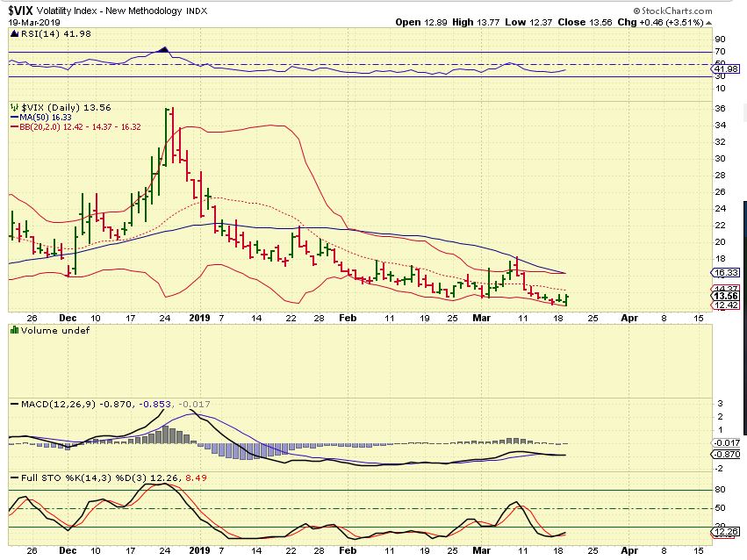
Task: Click the 19-Mar-2019 date label
Action: pos(34,22)
